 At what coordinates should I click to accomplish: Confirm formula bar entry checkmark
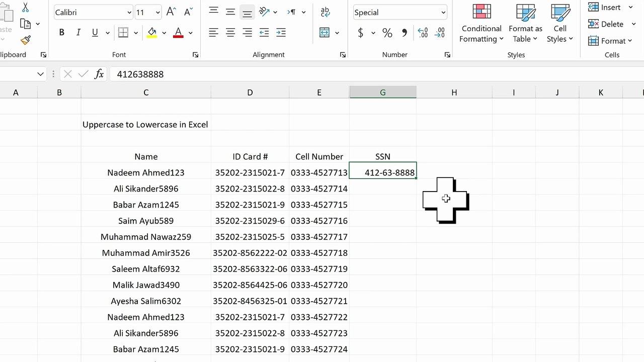(83, 74)
